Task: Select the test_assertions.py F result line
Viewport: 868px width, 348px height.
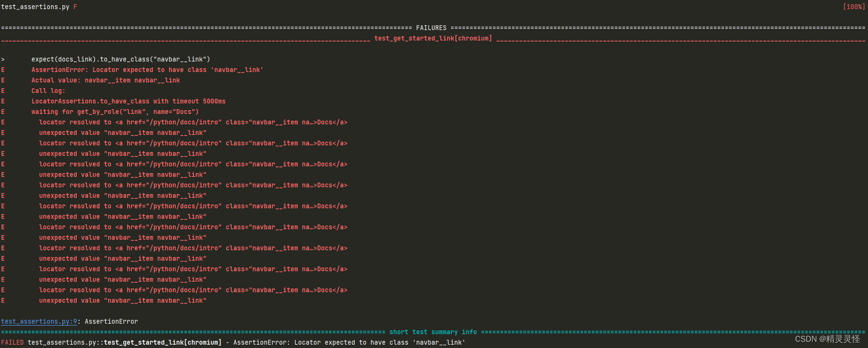Action: 39,7
